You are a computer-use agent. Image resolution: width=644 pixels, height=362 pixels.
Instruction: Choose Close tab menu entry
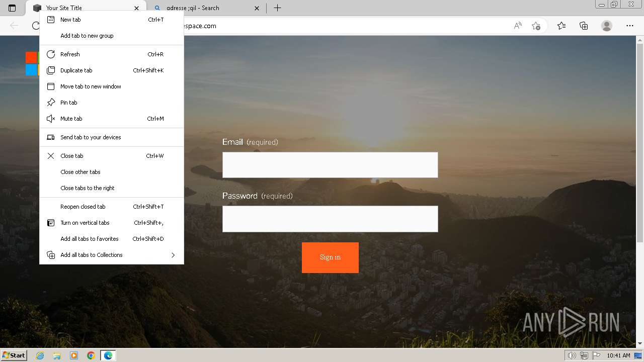[112, 156]
